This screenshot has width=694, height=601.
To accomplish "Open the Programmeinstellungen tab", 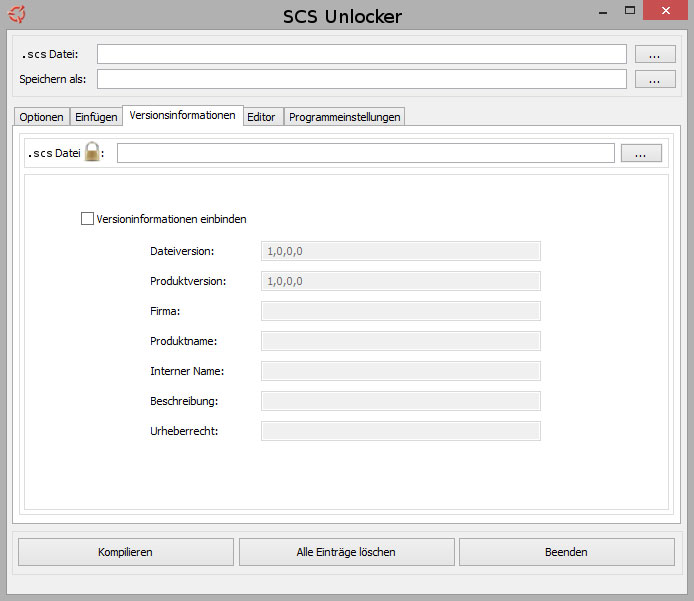I will point(344,117).
